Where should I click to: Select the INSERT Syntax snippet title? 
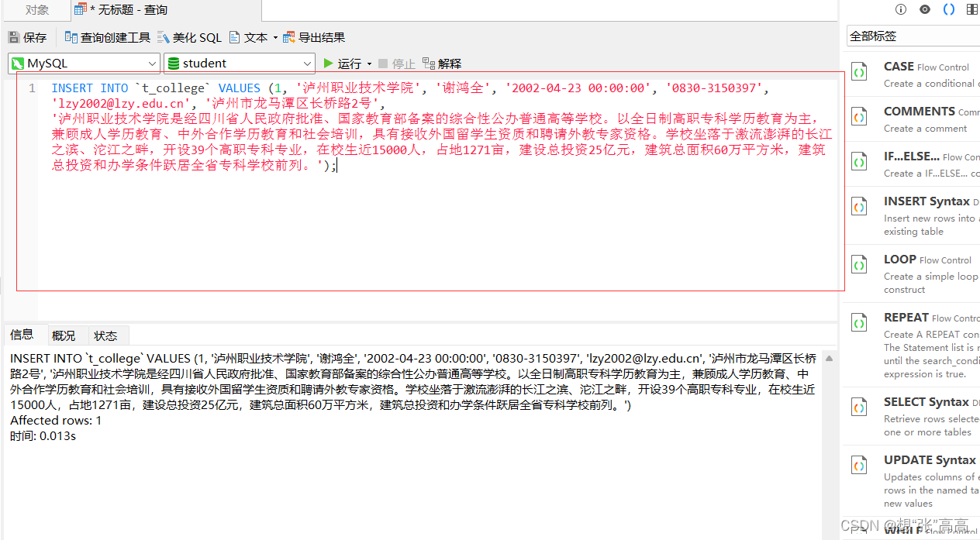pyautogui.click(x=927, y=201)
